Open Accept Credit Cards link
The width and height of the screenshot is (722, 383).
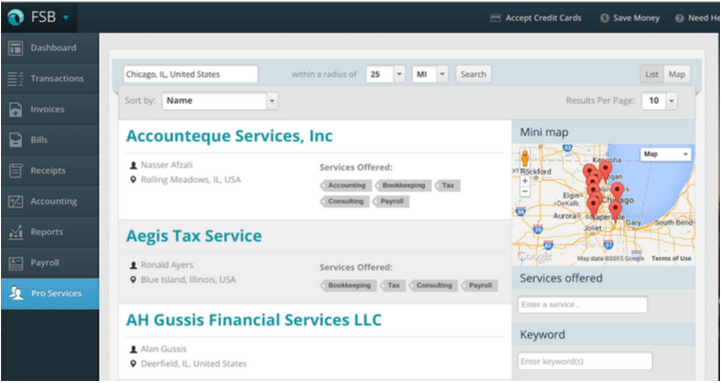click(543, 18)
